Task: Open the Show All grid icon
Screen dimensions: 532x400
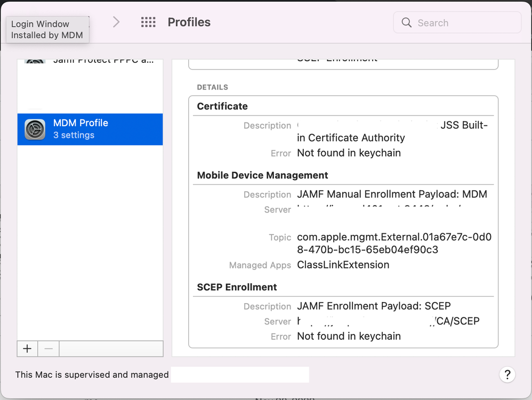Action: (148, 22)
